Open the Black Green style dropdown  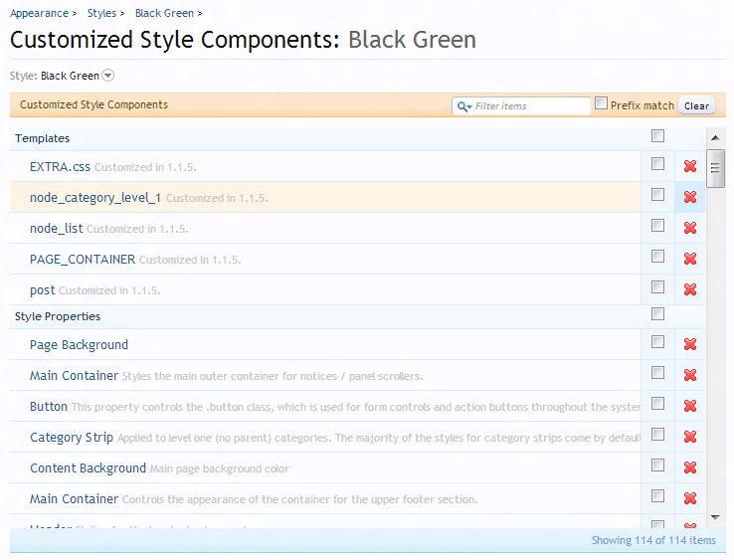tap(108, 76)
